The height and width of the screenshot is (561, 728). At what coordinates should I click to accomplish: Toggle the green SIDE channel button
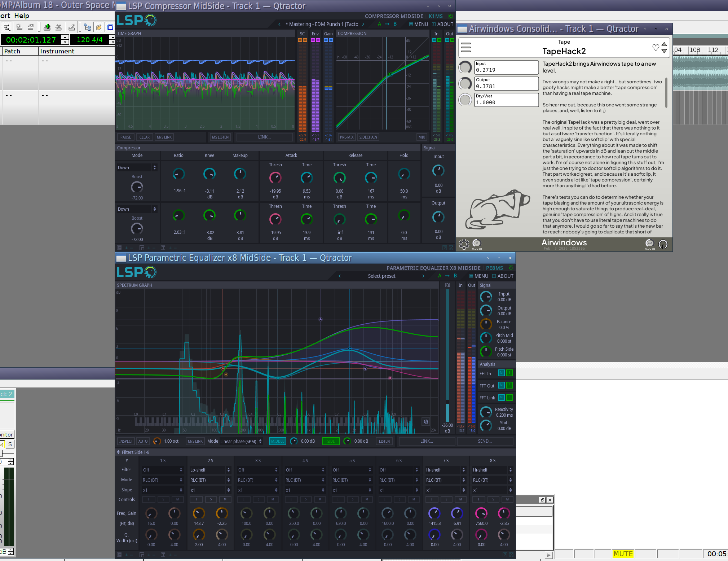tap(331, 441)
